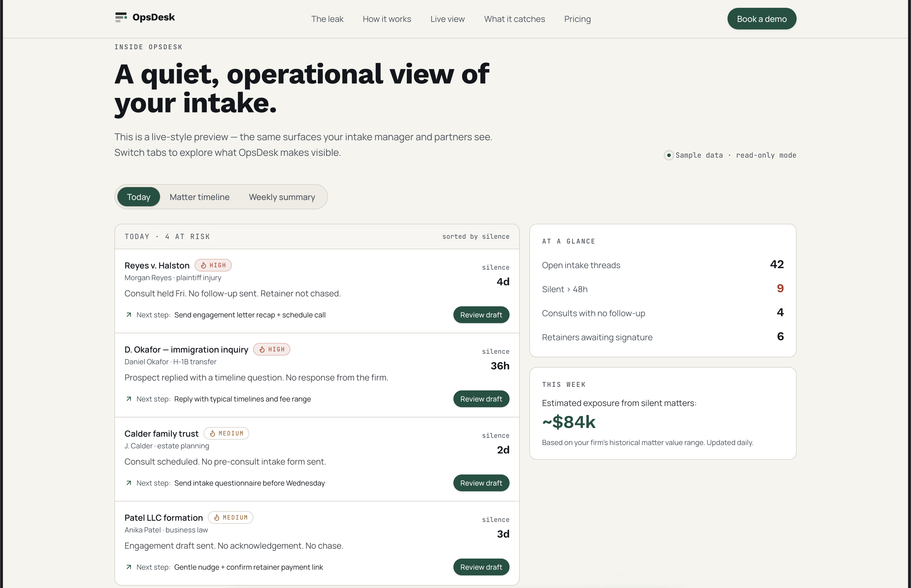
Task: Click the flame icon in Patel LLC formation MEDIUM badge
Action: [217, 517]
